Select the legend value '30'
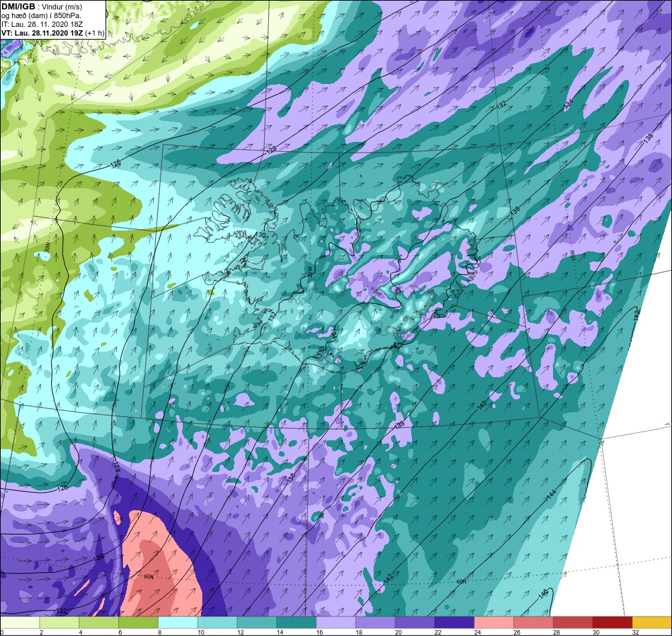The height and width of the screenshot is (636, 672). click(596, 632)
